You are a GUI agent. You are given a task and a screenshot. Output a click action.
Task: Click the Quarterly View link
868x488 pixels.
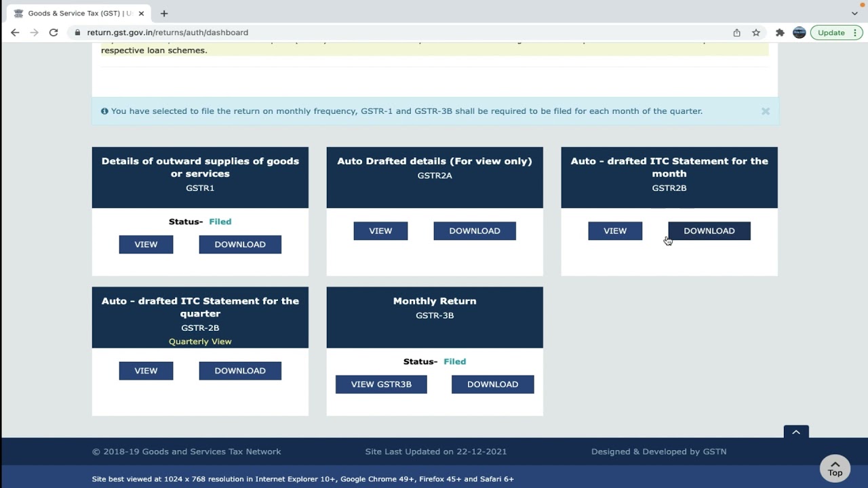tap(200, 342)
